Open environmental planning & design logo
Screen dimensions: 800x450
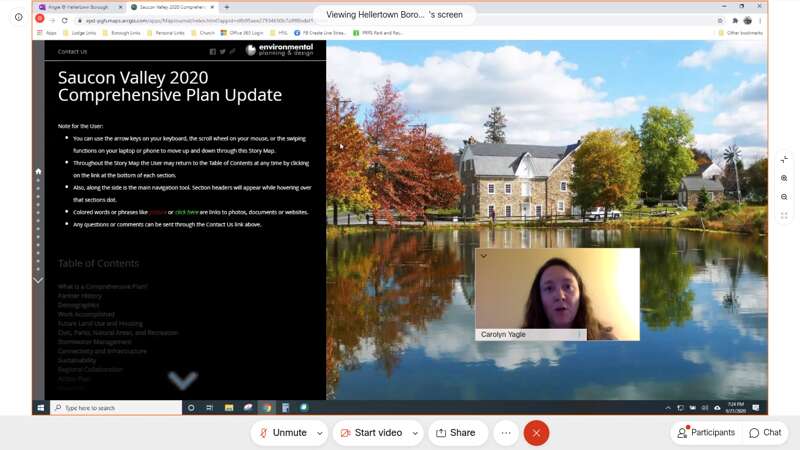(x=280, y=49)
